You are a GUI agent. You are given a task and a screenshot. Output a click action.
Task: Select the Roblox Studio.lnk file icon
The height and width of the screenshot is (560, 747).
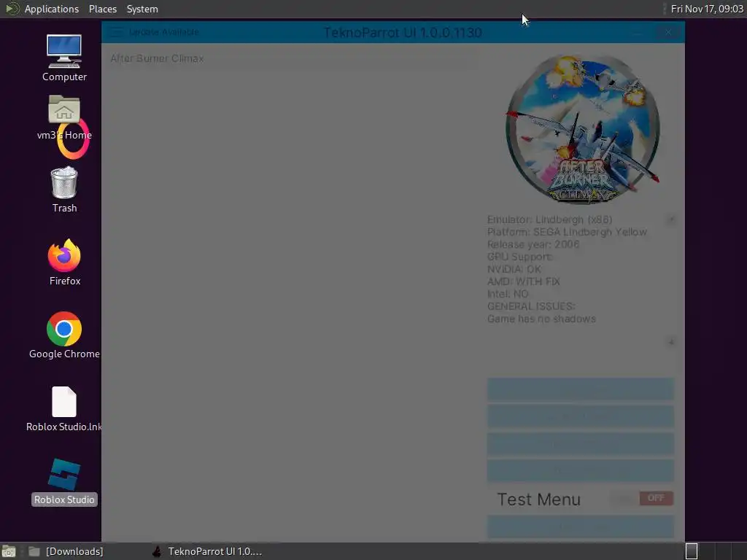click(64, 408)
